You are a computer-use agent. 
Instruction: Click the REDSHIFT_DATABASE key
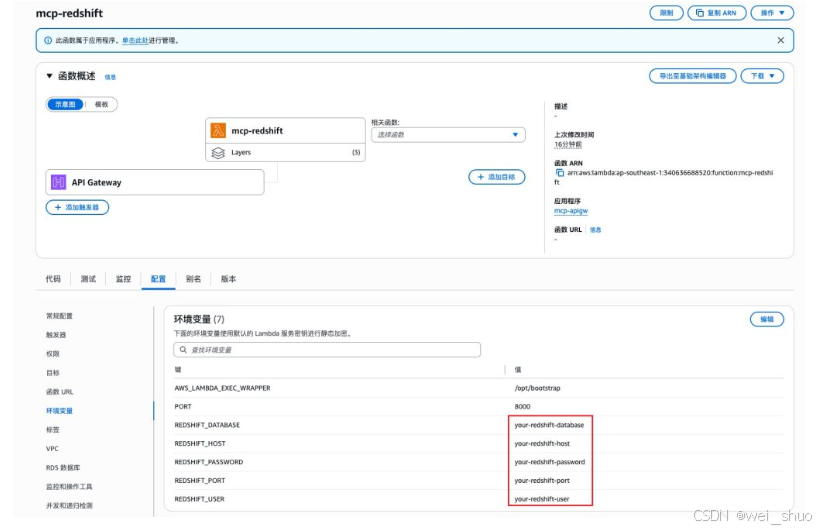207,425
